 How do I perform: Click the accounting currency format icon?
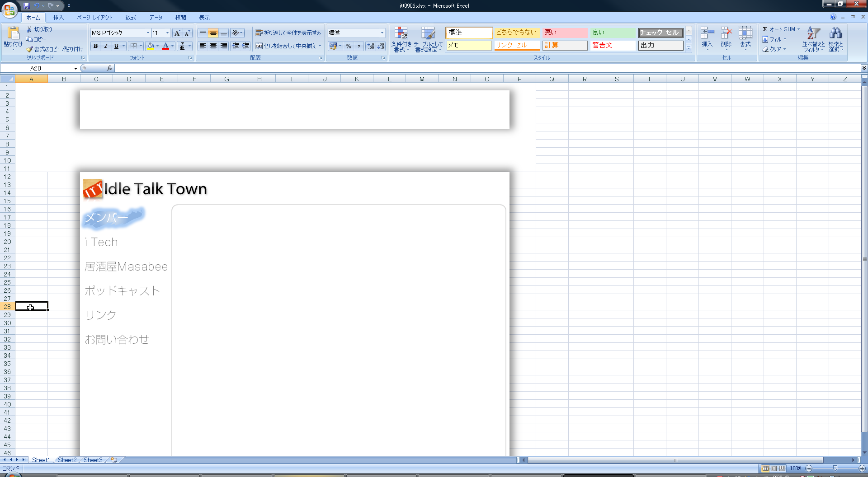pyautogui.click(x=333, y=46)
